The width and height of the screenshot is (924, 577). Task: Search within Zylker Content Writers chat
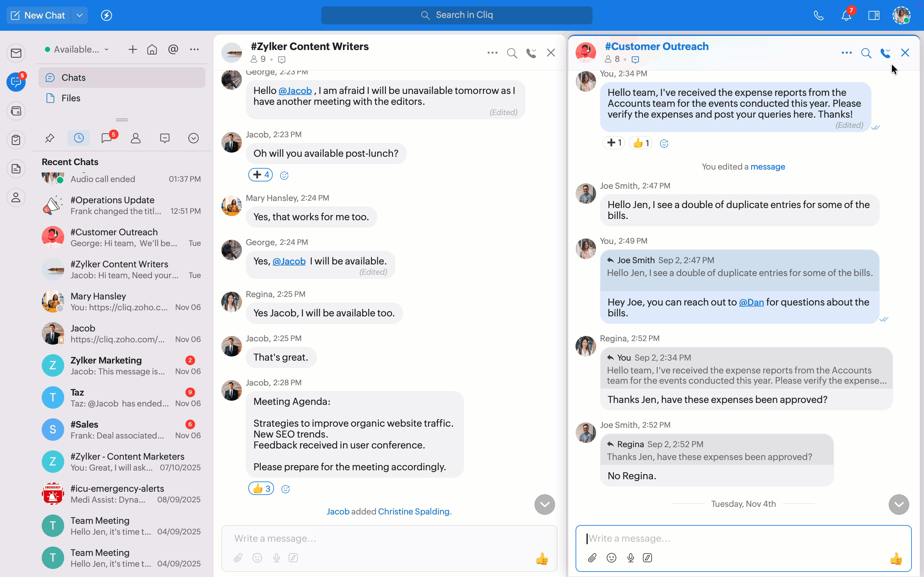[512, 53]
